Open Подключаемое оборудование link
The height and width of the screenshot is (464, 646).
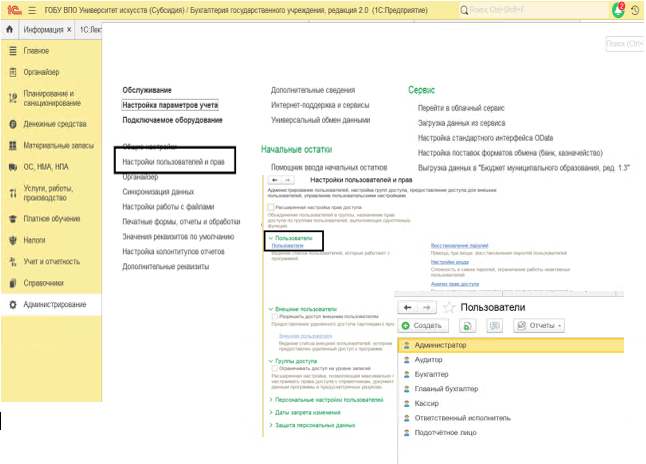[172, 120]
